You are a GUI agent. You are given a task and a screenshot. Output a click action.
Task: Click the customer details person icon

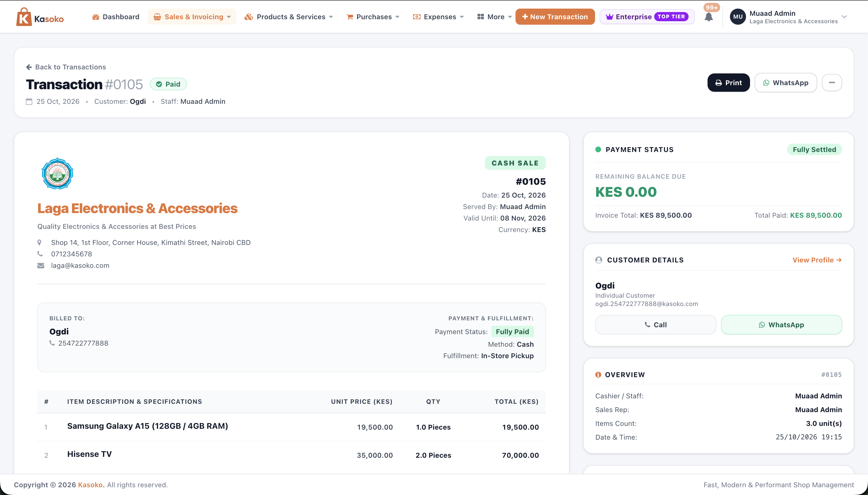[599, 260]
